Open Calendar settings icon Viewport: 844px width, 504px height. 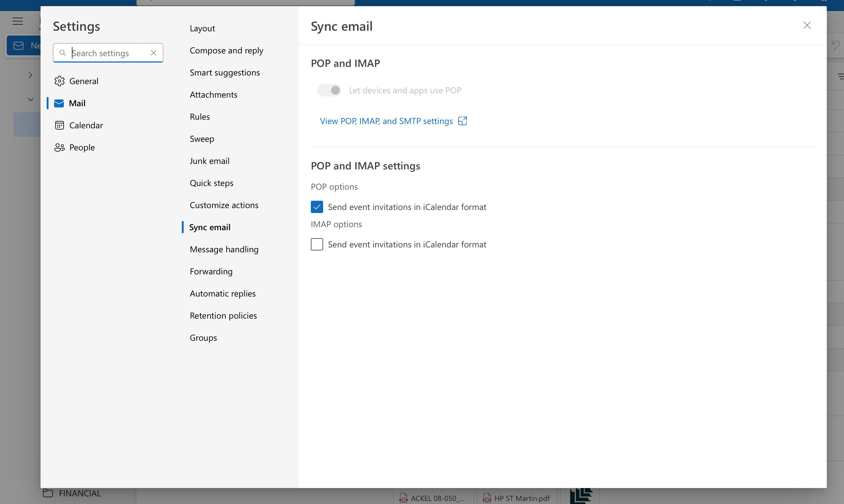[x=60, y=125]
